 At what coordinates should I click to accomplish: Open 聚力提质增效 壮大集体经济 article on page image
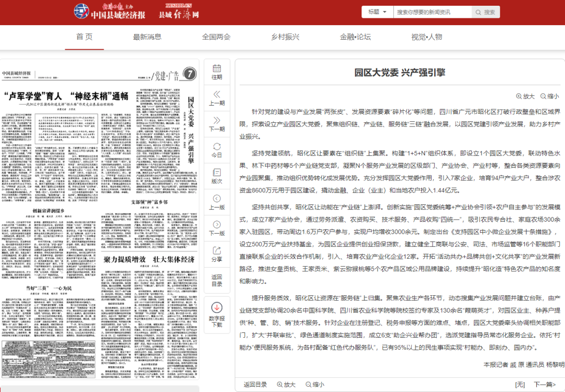click(x=149, y=260)
